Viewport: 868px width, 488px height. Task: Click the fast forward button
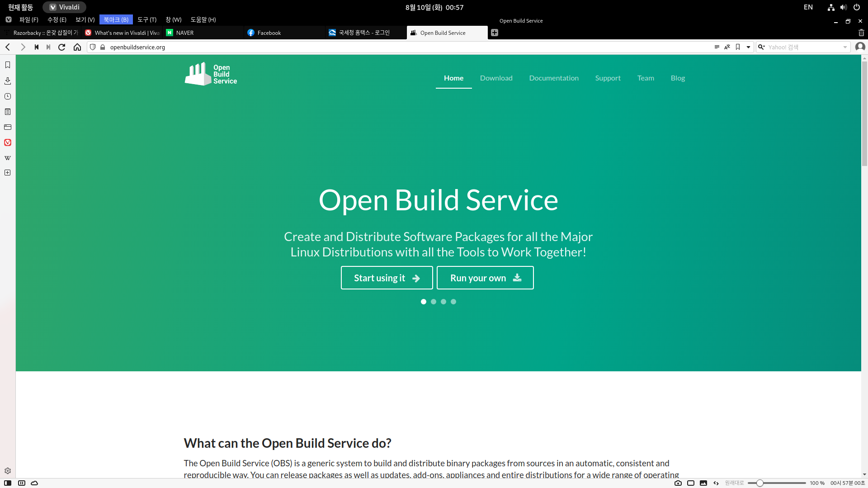pos(48,47)
